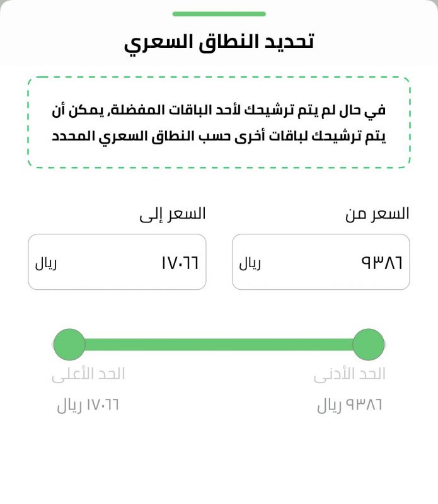This screenshot has height=504, width=438.
Task: Click the السعر إلى label
Action: click(173, 214)
